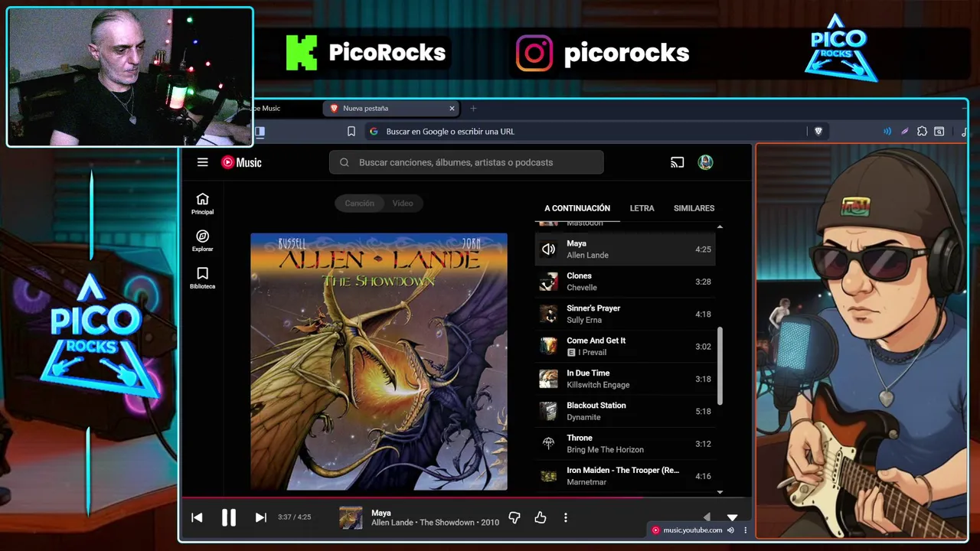The image size is (980, 551).
Task: Open more options for current song
Action: click(566, 518)
